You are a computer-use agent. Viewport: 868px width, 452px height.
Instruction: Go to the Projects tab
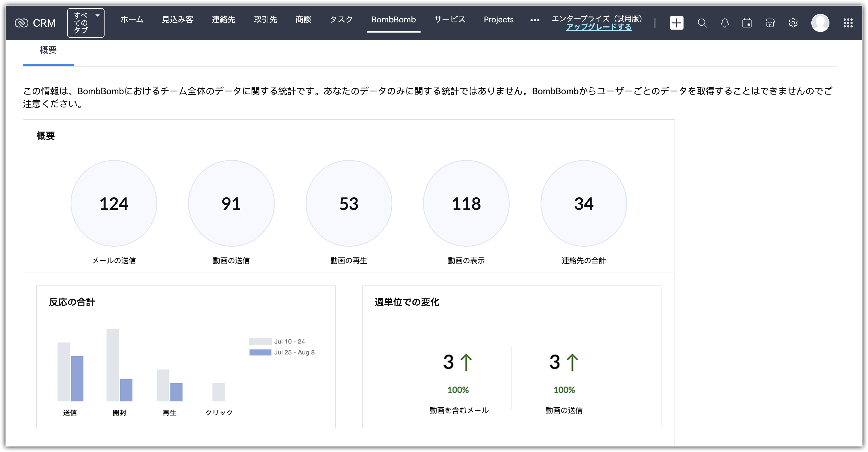coord(498,20)
